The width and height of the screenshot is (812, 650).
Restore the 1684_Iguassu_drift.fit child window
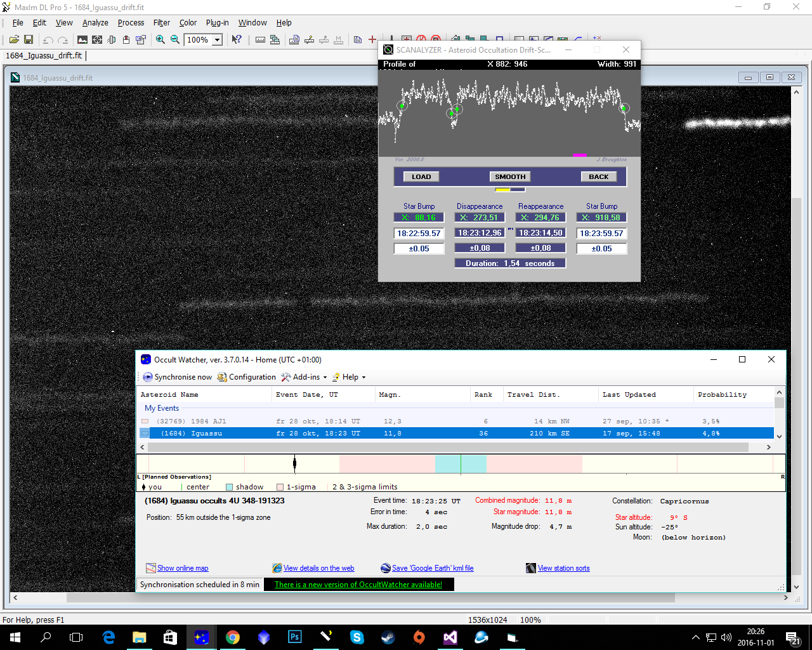click(x=769, y=77)
